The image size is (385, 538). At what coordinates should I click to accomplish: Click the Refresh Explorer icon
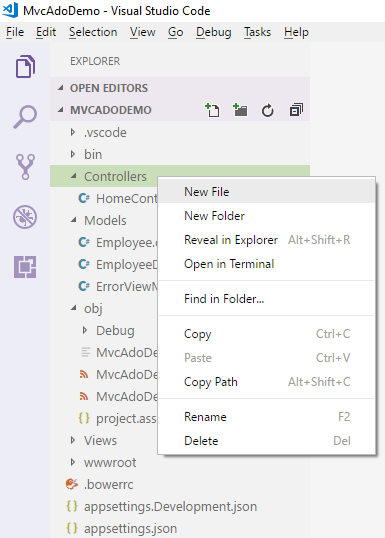tap(268, 110)
